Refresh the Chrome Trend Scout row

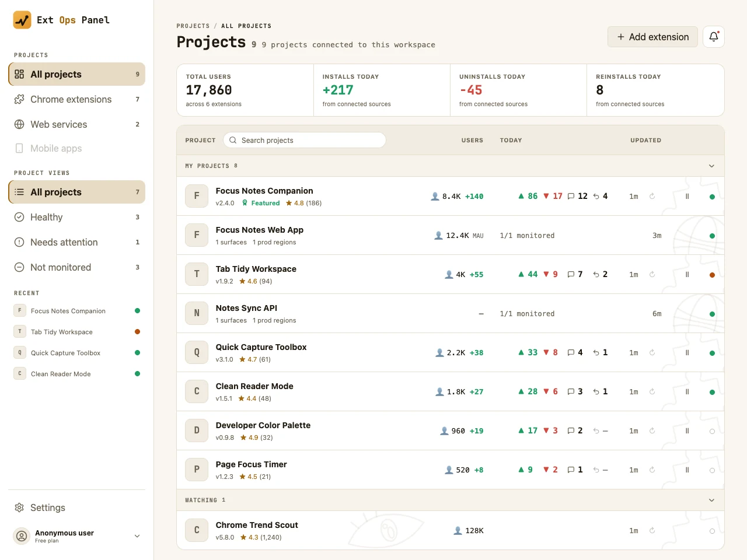click(652, 531)
